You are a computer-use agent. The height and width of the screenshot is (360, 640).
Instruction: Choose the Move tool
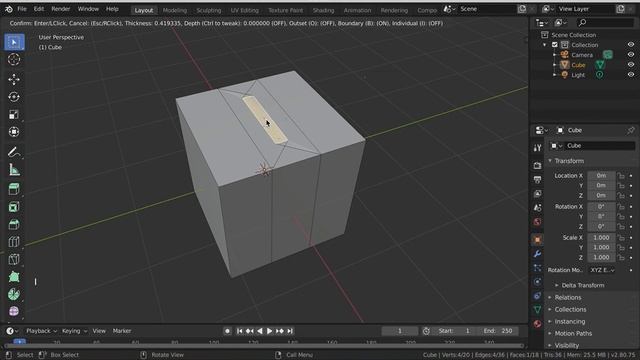point(14,79)
